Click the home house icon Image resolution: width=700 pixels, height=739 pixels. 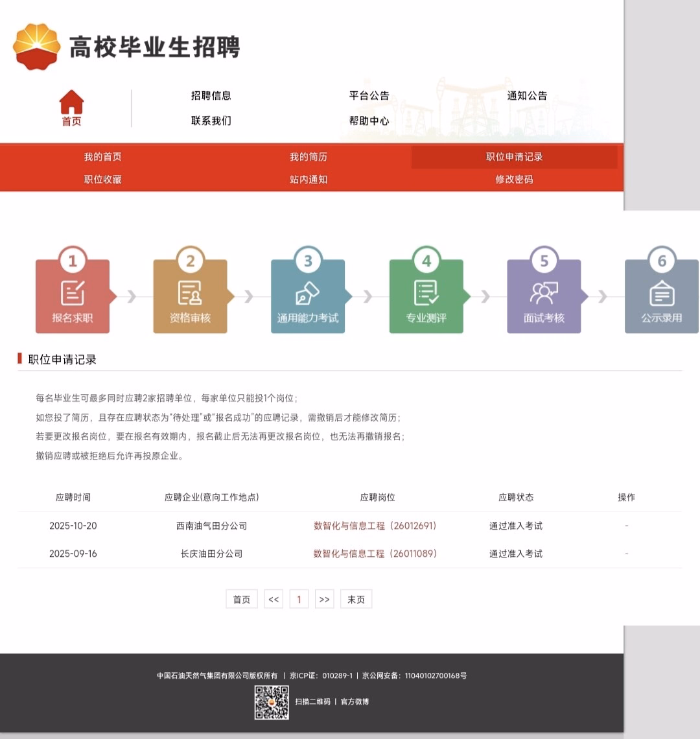72,102
